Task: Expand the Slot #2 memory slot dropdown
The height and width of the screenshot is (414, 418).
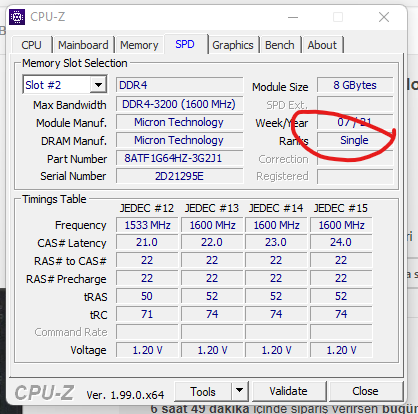Action: point(98,85)
